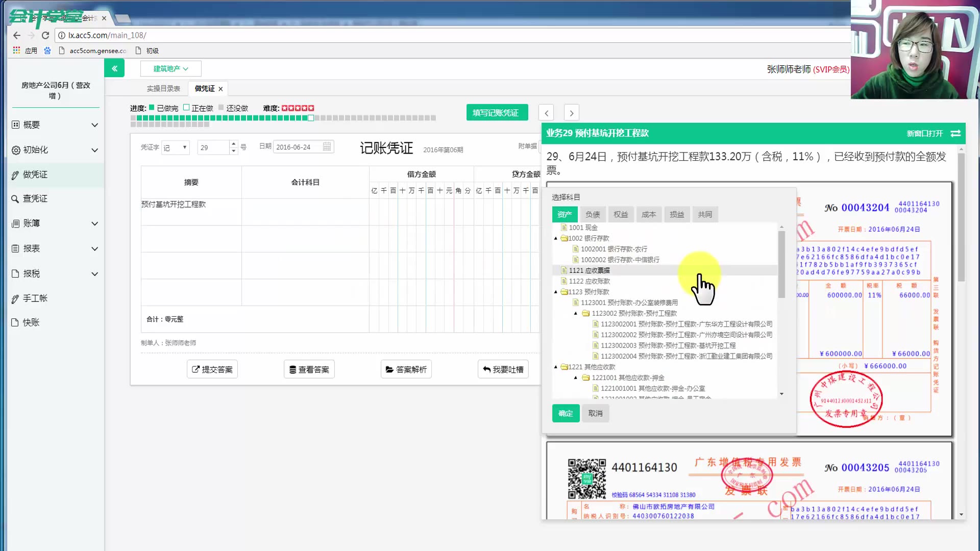The image size is (980, 551).
Task: Expand the 账簿 sidebar chevron
Action: (x=94, y=223)
